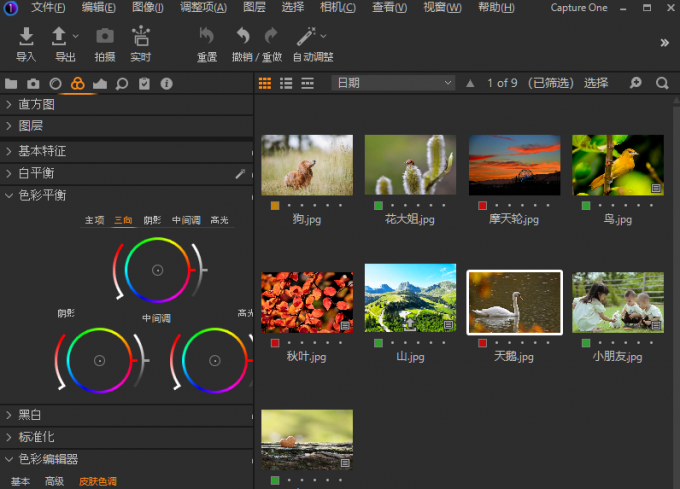The height and width of the screenshot is (489, 680).
Task: Select the 秋叶.jpg thumbnail
Action: click(x=307, y=303)
